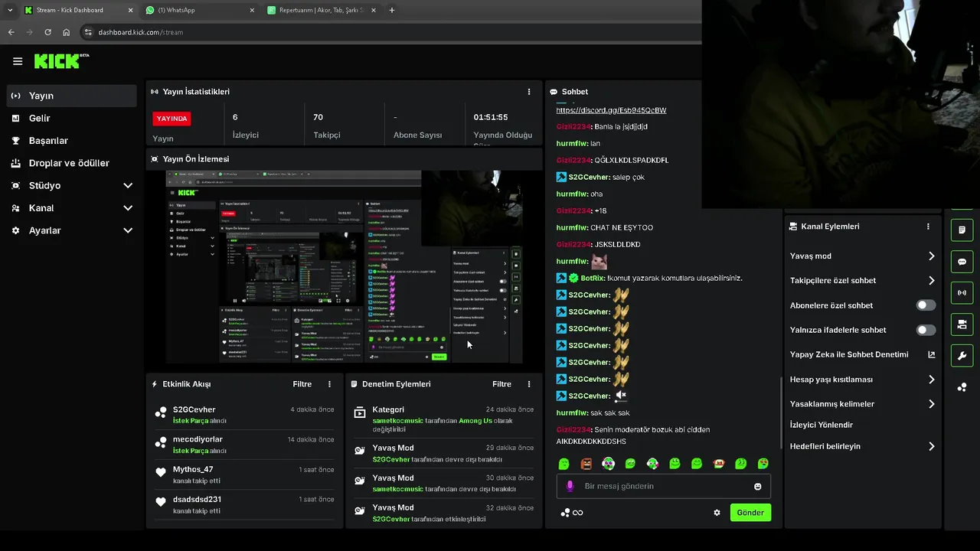View site information icon in address bar
Viewport: 980px width, 551px height.
(x=88, y=32)
